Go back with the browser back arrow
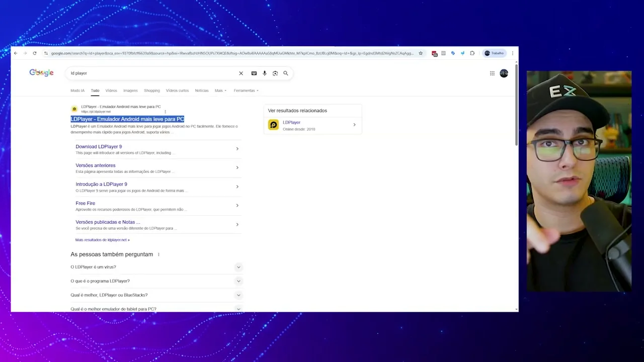644x362 pixels. (x=16, y=53)
